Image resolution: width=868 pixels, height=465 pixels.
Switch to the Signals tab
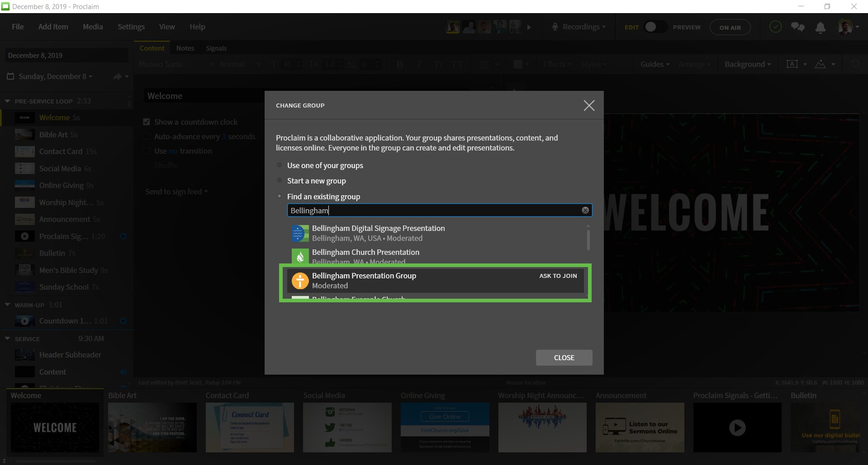[216, 48]
